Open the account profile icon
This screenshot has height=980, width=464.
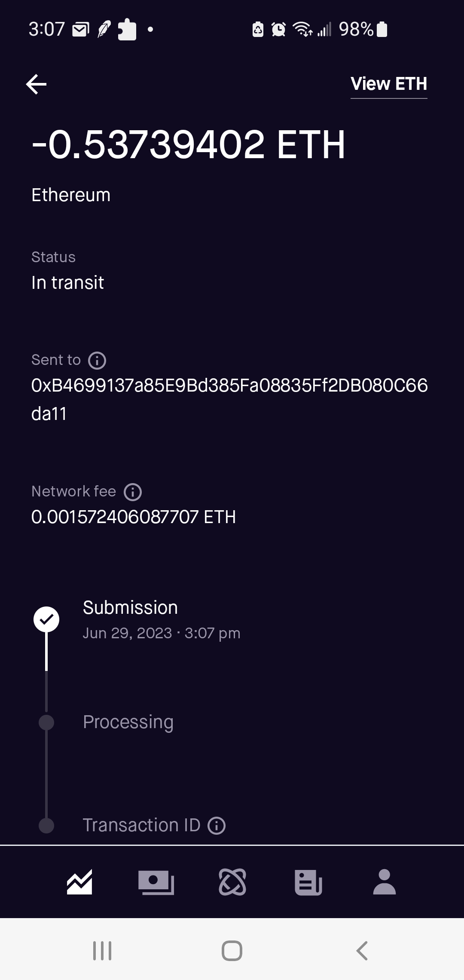click(385, 882)
